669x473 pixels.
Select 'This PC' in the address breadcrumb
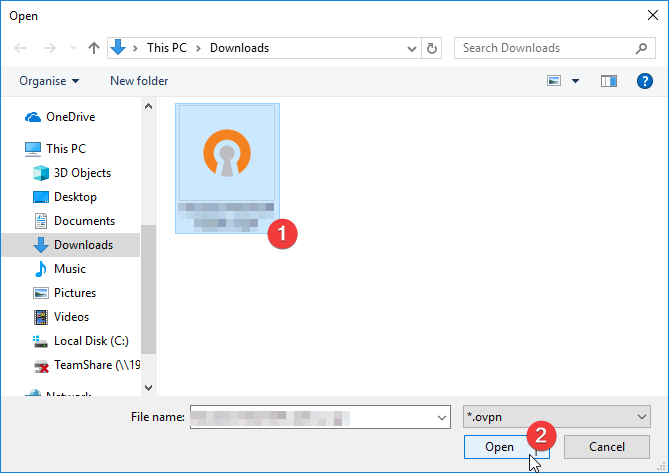point(167,48)
